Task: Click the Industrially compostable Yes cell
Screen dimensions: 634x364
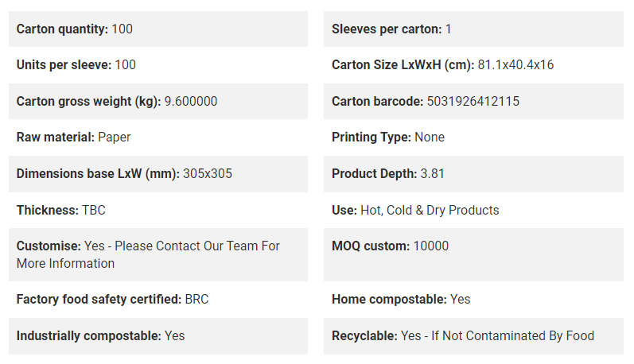Action: pyautogui.click(x=158, y=336)
